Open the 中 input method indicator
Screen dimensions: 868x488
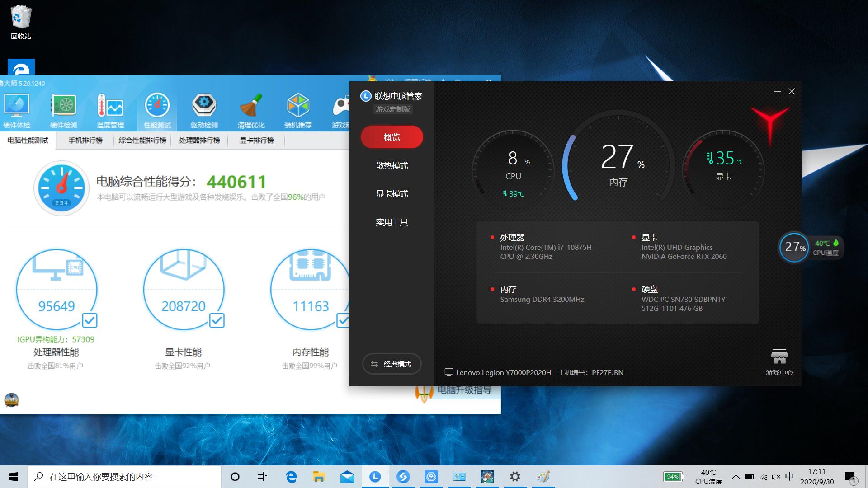click(789, 477)
